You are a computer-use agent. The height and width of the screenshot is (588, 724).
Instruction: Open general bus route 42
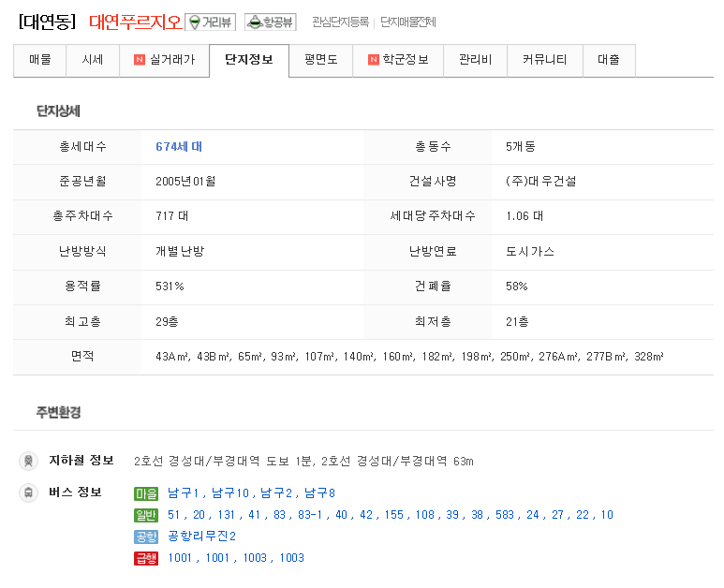(366, 515)
